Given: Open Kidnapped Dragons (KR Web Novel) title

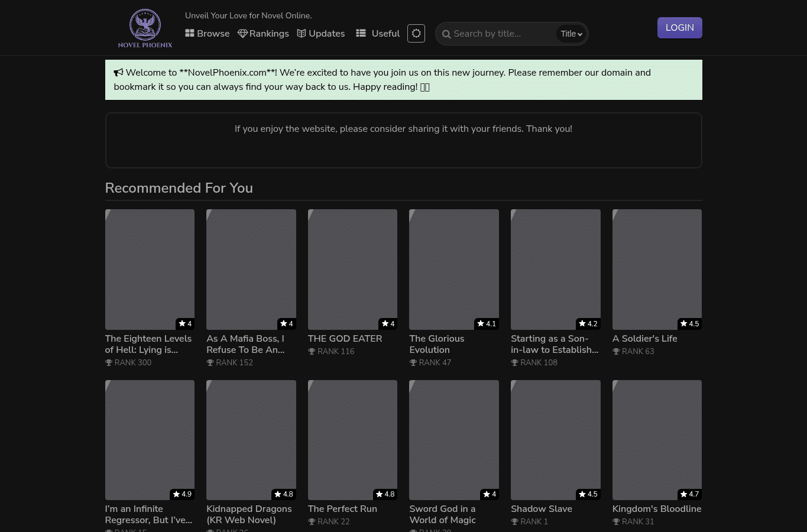Looking at the screenshot, I should [249, 514].
